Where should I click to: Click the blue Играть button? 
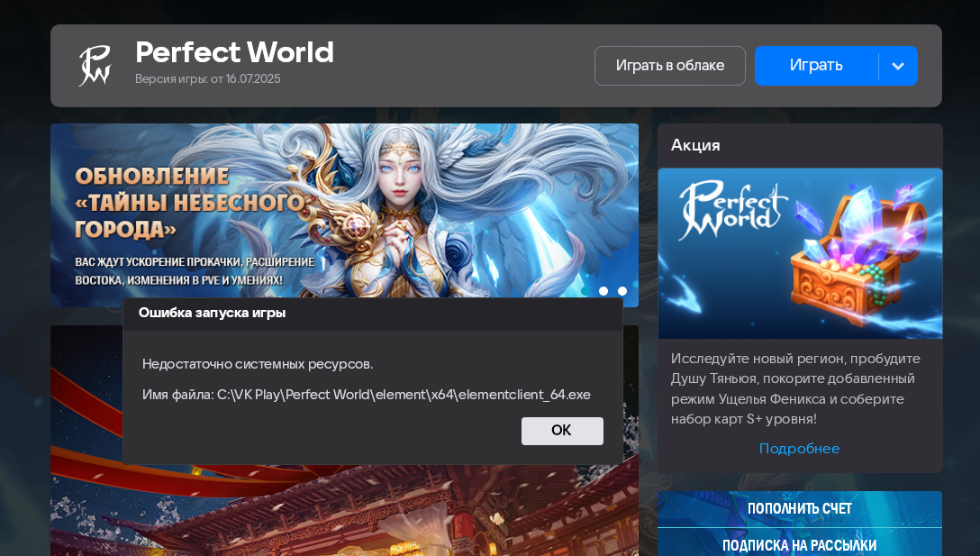pyautogui.click(x=816, y=66)
